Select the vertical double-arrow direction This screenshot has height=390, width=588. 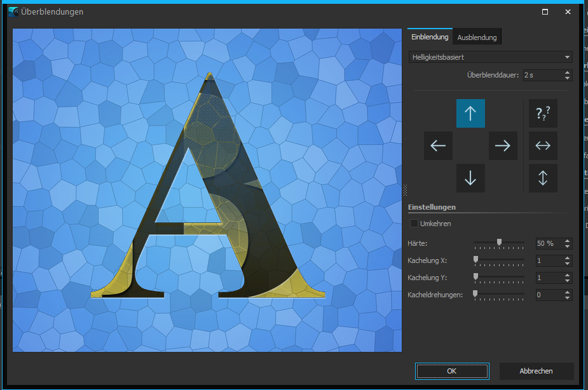coord(543,178)
